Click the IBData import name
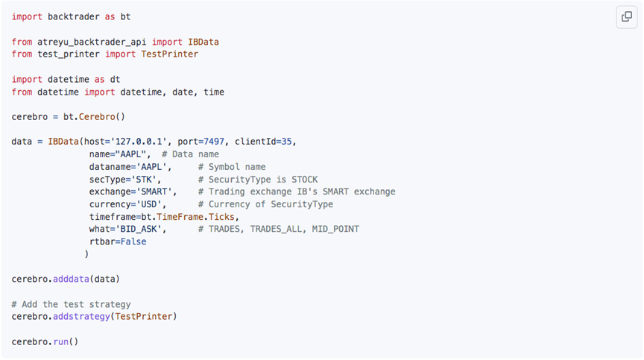 (203, 42)
